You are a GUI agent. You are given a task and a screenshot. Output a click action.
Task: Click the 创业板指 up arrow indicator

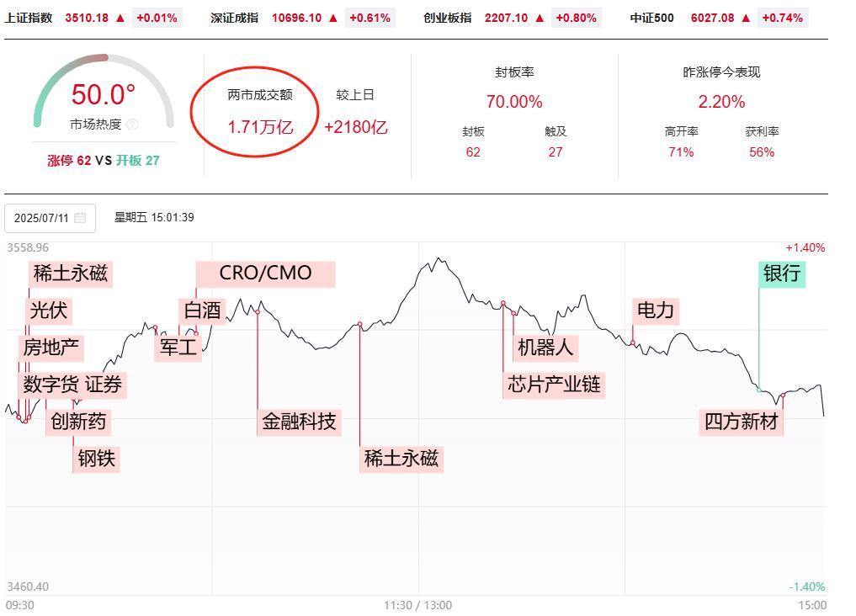(x=540, y=18)
